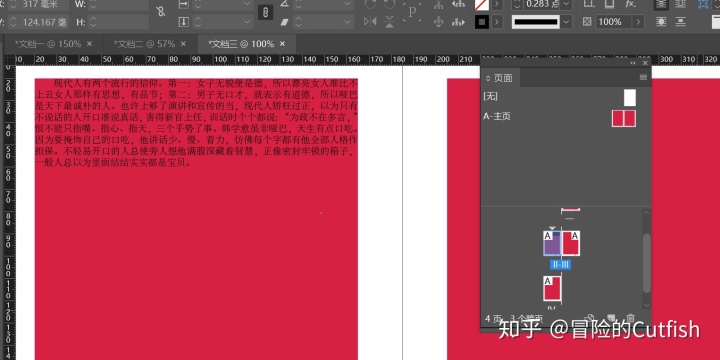Click the scale X percentage icon
This screenshot has width=720, height=360.
click(x=184, y=4)
